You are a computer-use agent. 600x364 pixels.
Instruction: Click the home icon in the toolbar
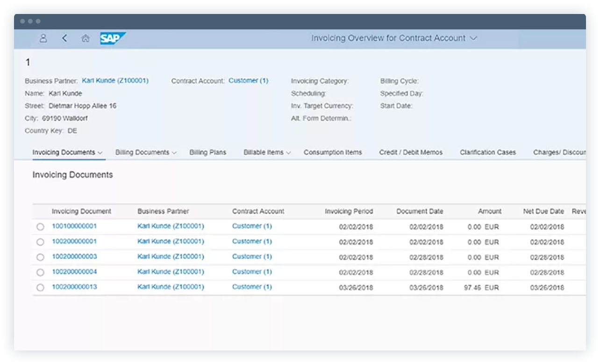(x=86, y=39)
